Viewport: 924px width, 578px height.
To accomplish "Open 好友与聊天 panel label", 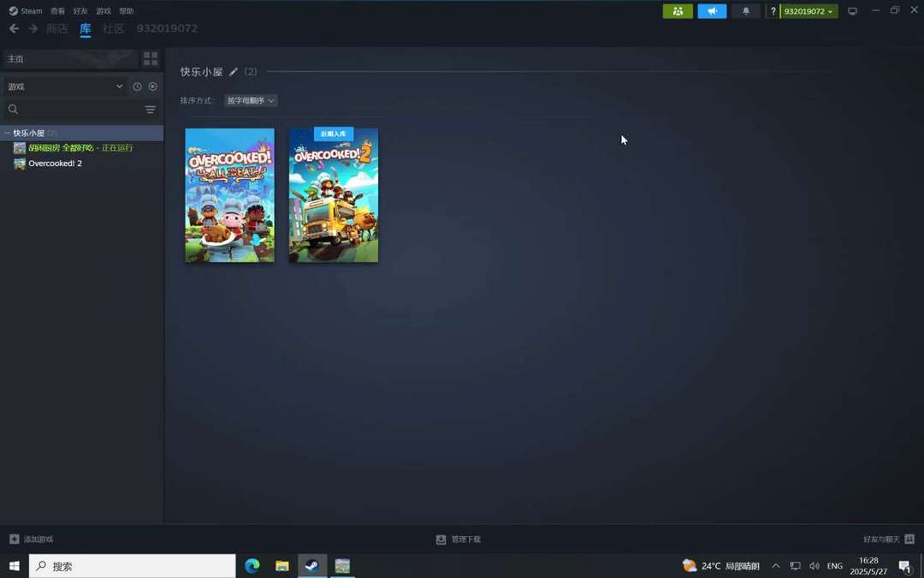I will (x=881, y=539).
